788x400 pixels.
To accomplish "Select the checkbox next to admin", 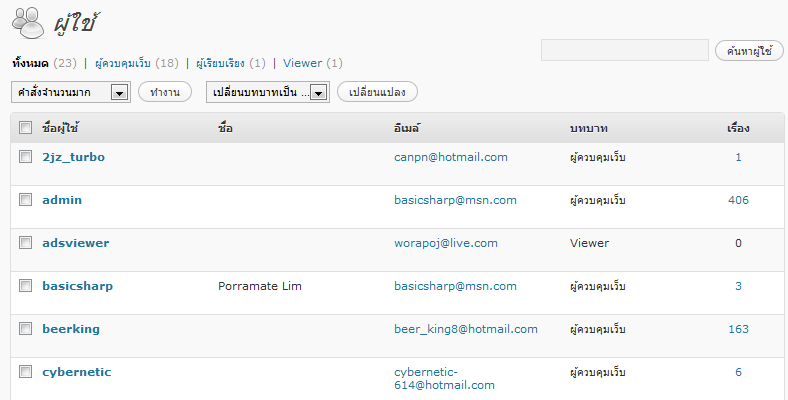I will pos(26,200).
